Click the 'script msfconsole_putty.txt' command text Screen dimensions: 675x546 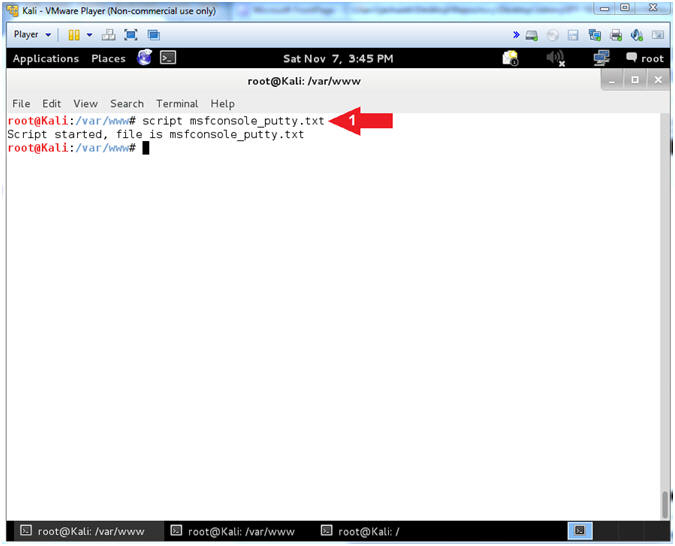pyautogui.click(x=233, y=121)
